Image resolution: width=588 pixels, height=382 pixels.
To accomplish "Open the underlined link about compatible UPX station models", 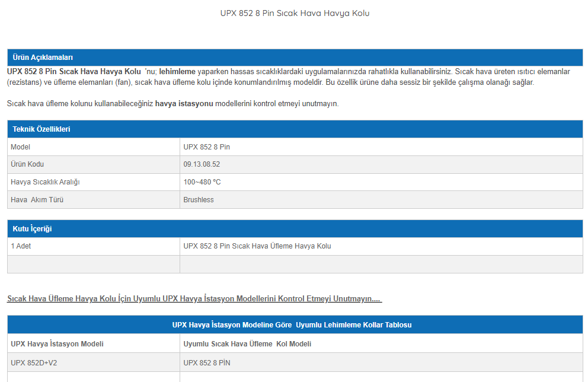I will point(194,299).
